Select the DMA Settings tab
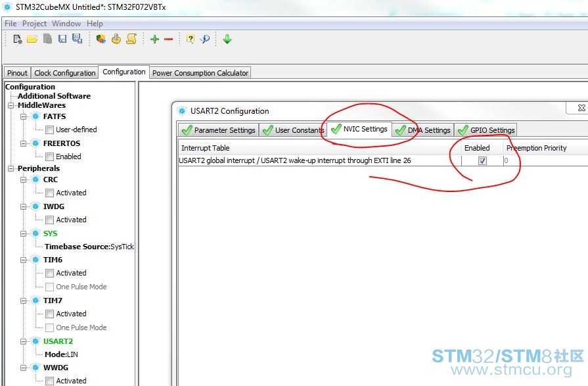The image size is (588, 386). pos(423,130)
